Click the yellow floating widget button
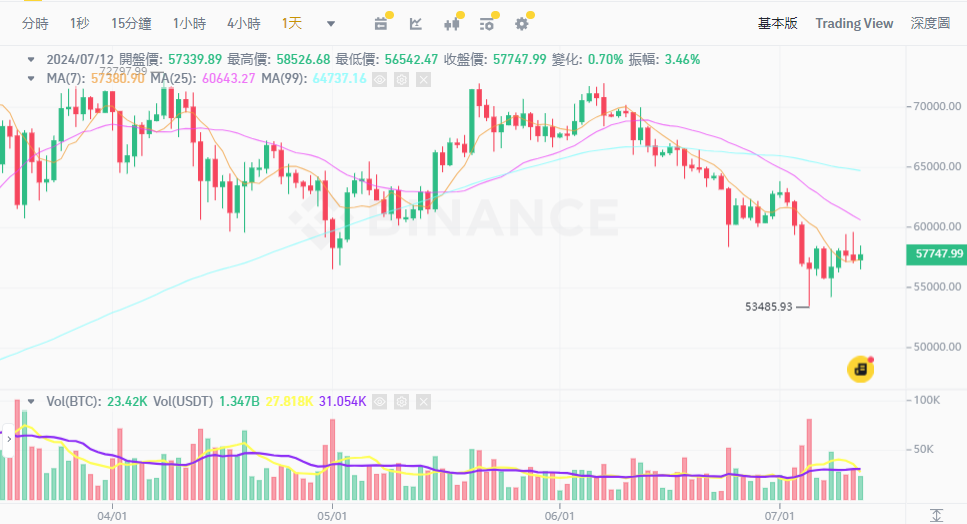 860,369
